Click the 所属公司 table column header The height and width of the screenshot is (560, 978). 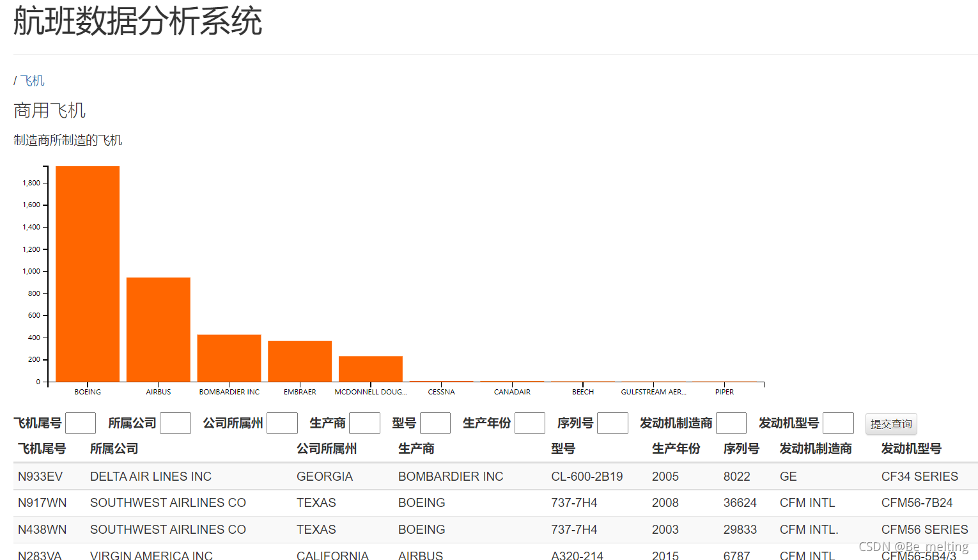(x=114, y=449)
